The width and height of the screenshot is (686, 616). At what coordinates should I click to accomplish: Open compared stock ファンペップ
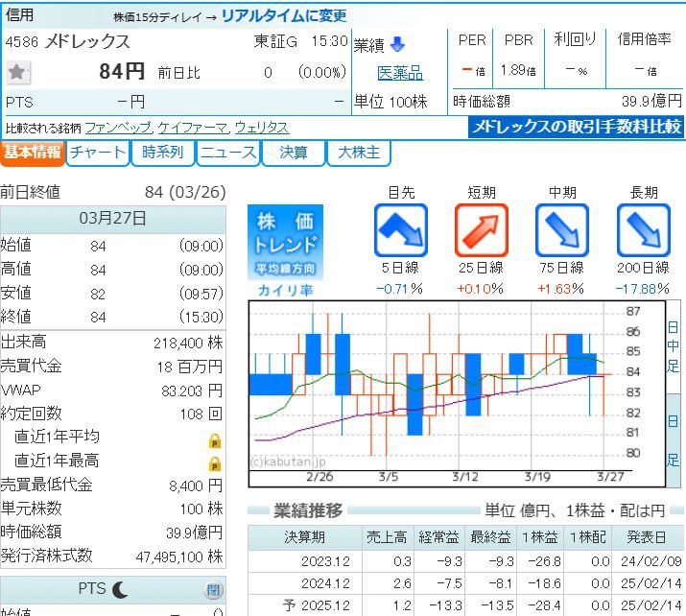click(118, 128)
